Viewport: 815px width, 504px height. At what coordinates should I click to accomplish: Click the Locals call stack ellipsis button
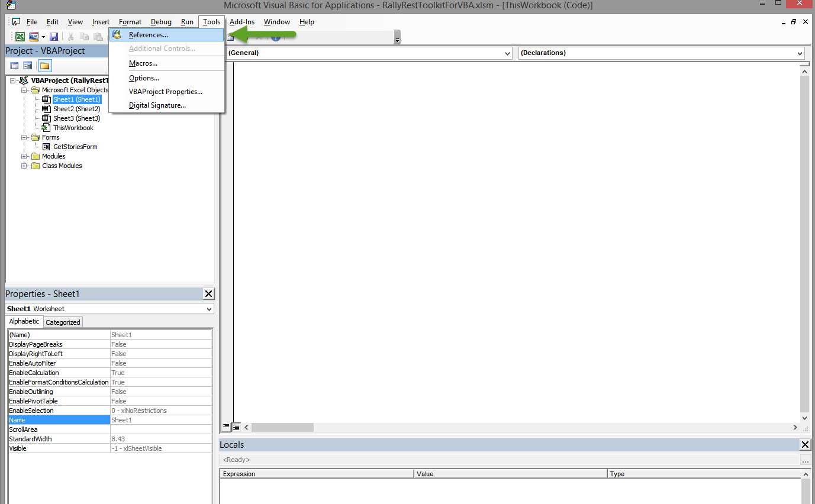806,460
